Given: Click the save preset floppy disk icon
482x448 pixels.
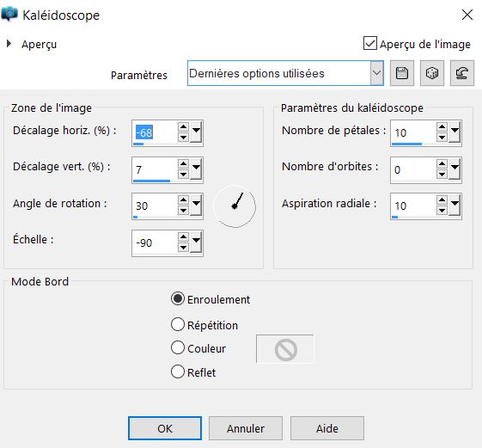Looking at the screenshot, I should coord(402,73).
